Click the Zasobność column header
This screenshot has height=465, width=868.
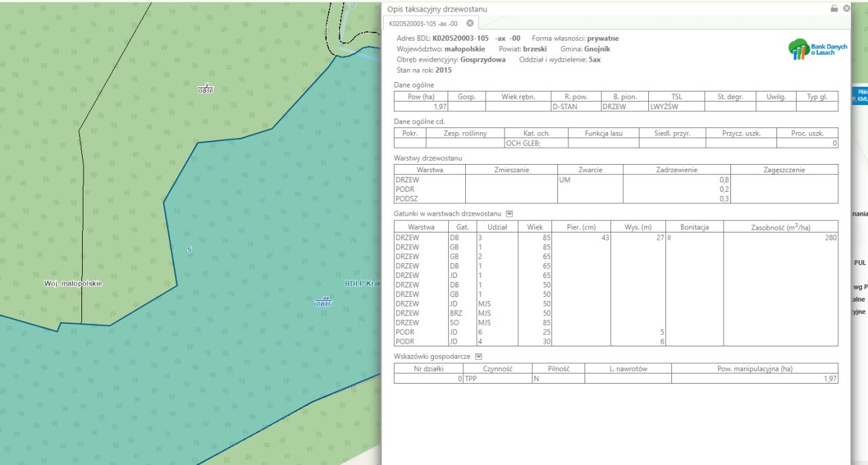pyautogui.click(x=780, y=227)
